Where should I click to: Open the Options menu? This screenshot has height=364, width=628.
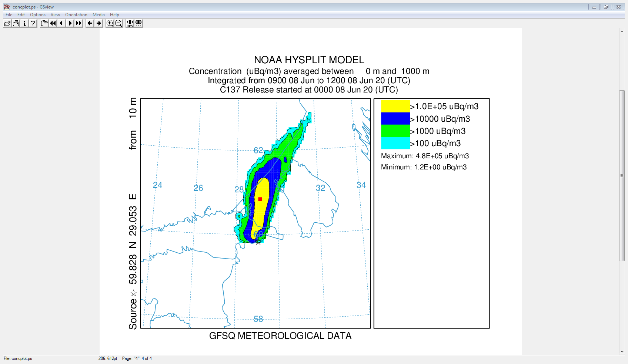coord(38,15)
